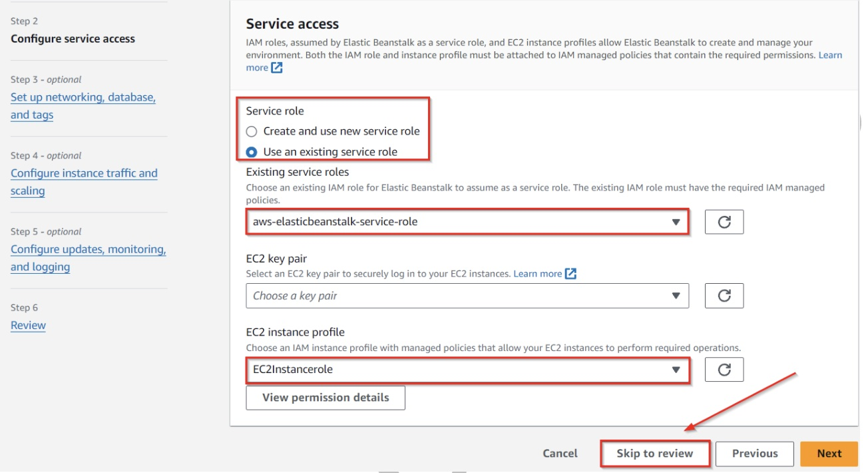
Task: Refresh the EC2 instance profile list
Action: pos(724,370)
